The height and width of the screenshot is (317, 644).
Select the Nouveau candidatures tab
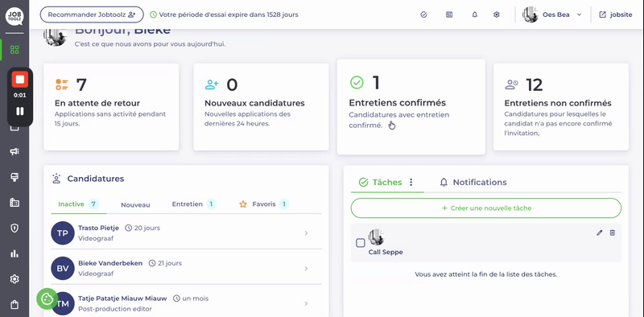pos(135,204)
